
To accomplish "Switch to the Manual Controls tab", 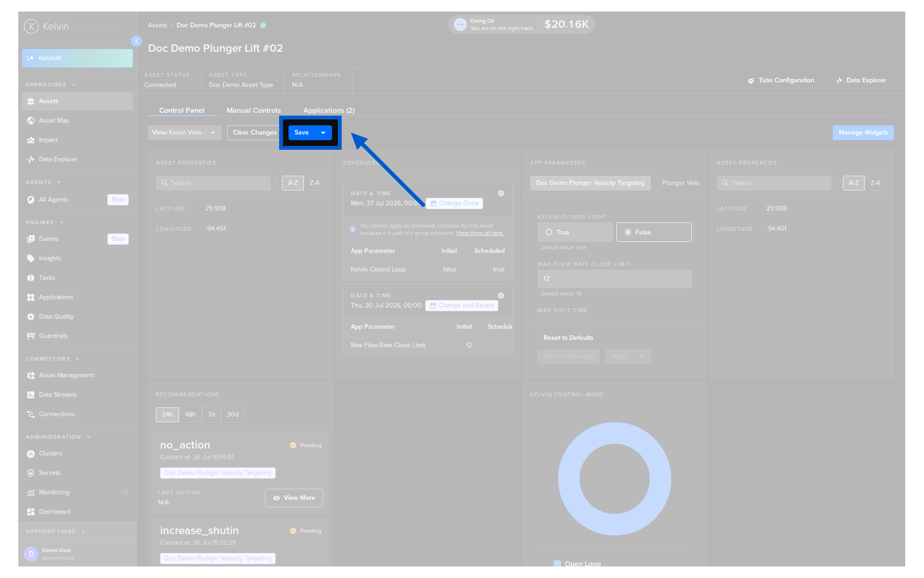I will pos(254,110).
